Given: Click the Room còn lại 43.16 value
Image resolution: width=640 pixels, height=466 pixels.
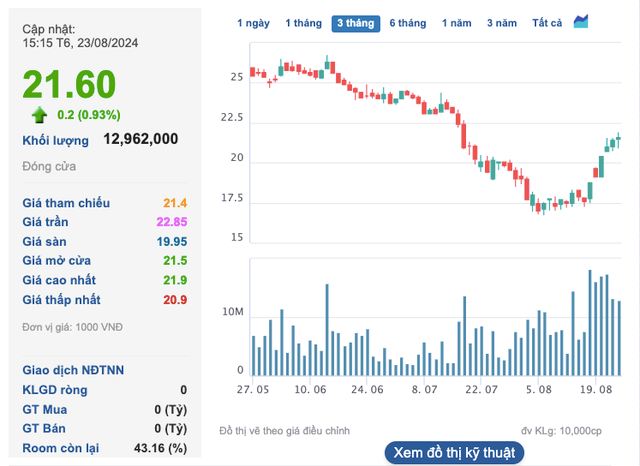Looking at the screenshot, I should coord(164,447).
